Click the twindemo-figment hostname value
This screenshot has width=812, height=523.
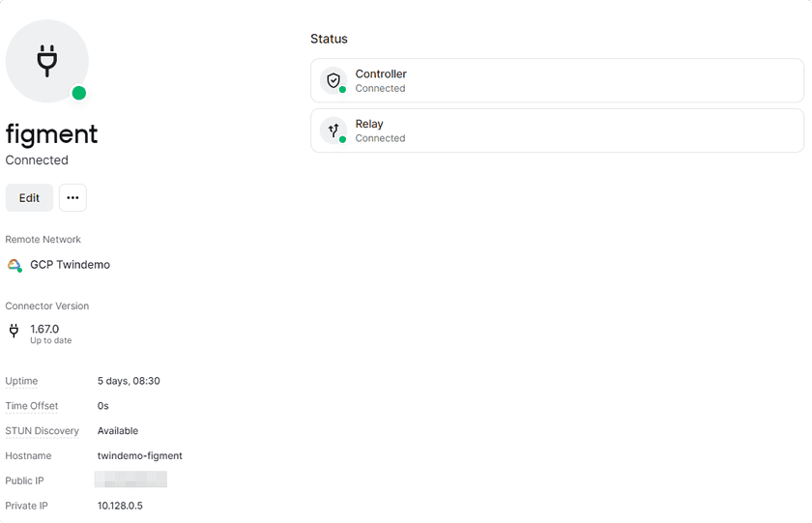click(x=139, y=455)
